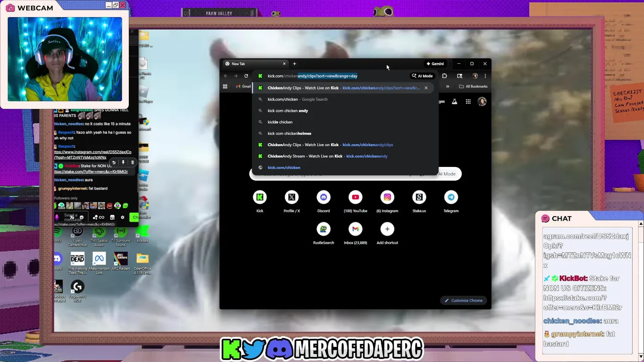Click the address bar URL text
The height and width of the screenshot is (362, 644).
(312, 76)
